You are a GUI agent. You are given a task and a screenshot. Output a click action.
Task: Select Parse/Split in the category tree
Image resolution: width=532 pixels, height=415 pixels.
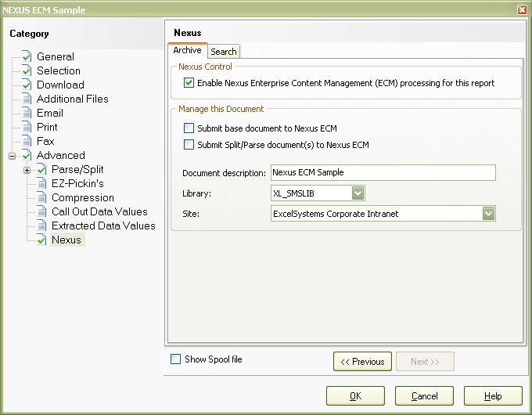tap(77, 169)
